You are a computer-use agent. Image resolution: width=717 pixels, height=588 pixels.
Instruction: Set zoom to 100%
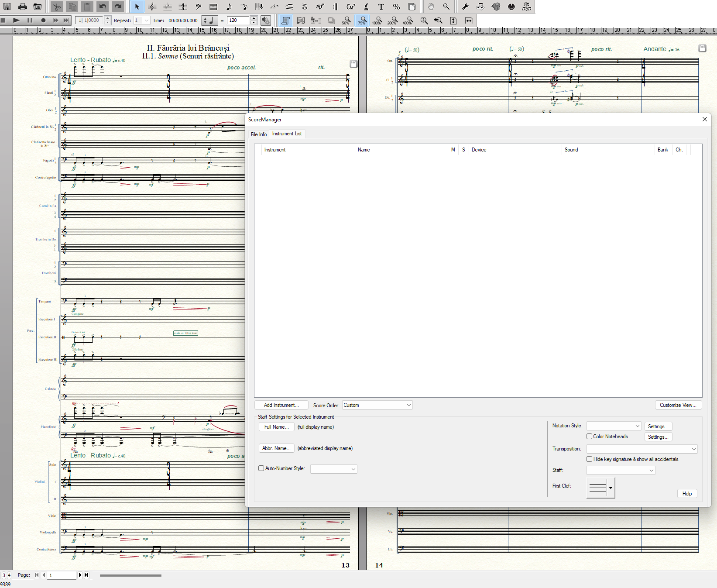point(377,21)
